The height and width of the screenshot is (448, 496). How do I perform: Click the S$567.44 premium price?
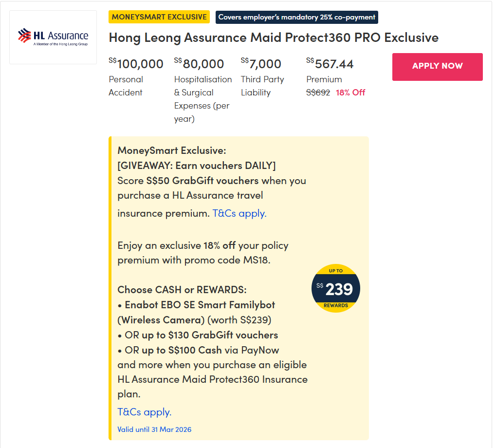330,64
